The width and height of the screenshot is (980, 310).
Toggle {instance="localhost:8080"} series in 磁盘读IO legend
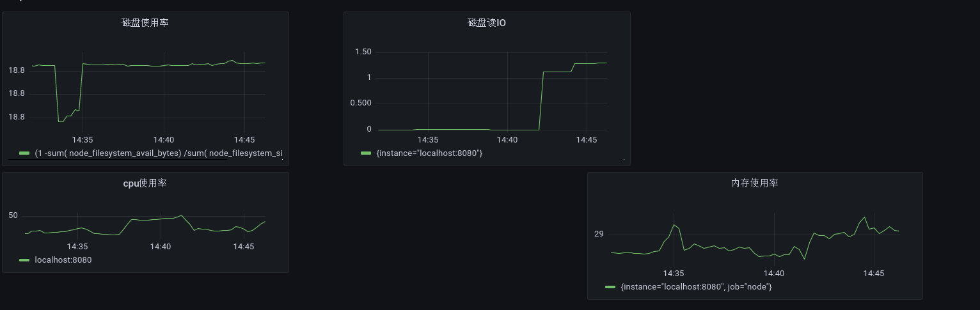[429, 153]
